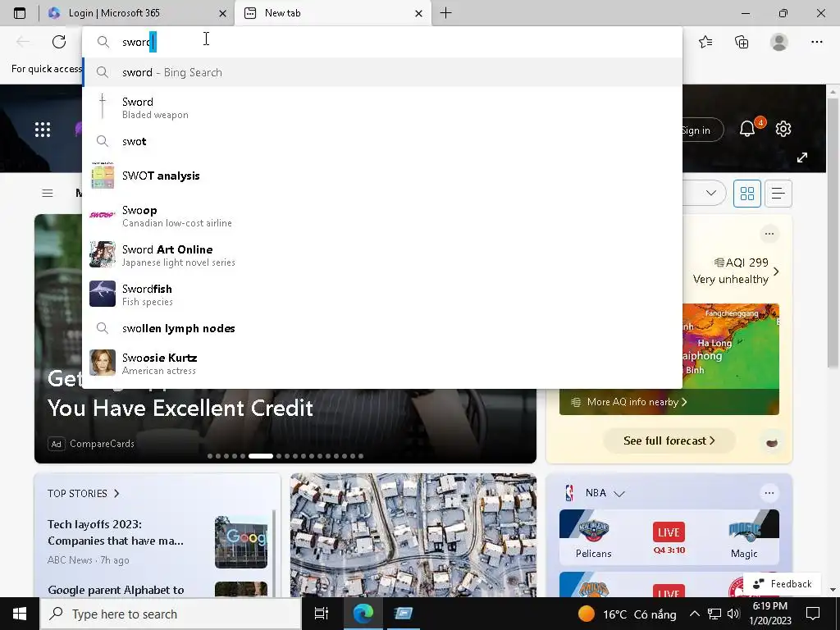Switch to Login | Microsoft 365 tab
Image resolution: width=840 pixels, height=630 pixels.
[136, 13]
